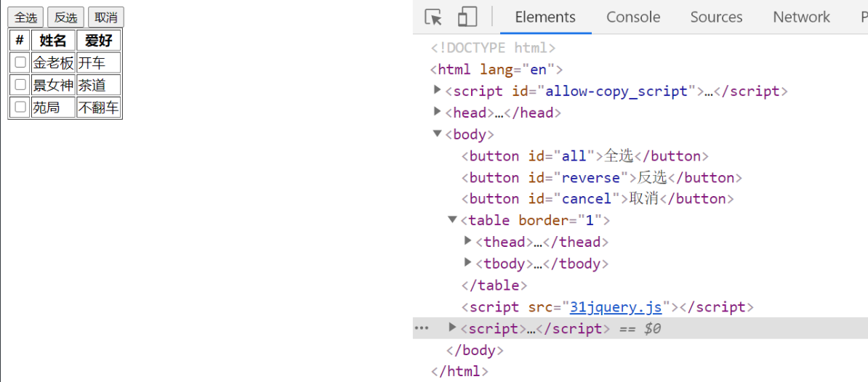This screenshot has width=868, height=382.
Task: Click the 反选 button
Action: 66,17
